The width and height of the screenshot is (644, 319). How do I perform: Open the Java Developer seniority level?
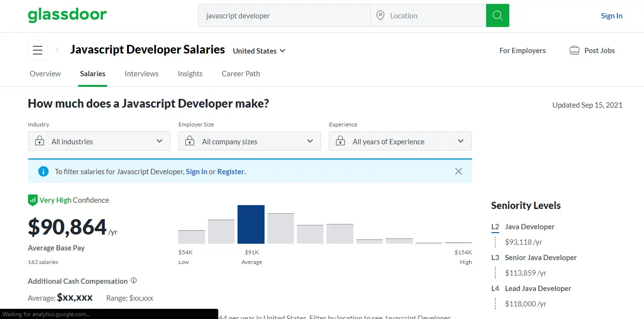click(x=530, y=227)
